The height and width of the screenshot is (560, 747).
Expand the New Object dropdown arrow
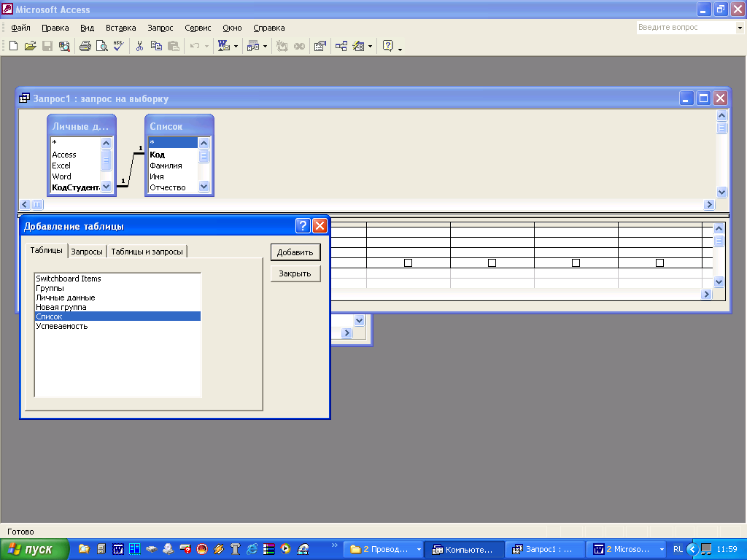pyautogui.click(x=265, y=46)
